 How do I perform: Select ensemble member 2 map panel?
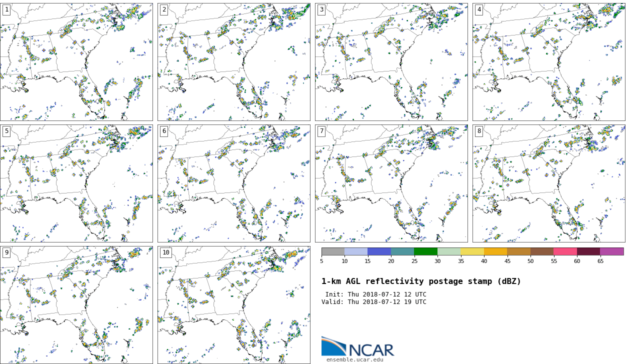coord(234,62)
